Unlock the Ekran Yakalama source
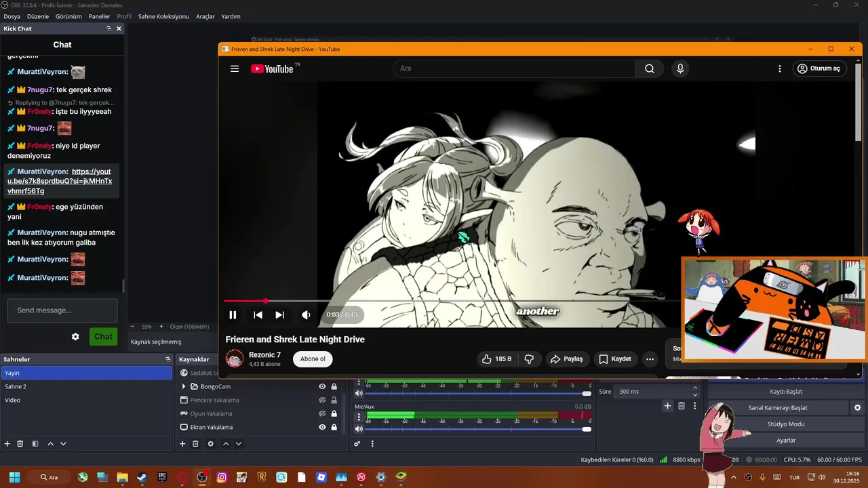 coord(334,427)
